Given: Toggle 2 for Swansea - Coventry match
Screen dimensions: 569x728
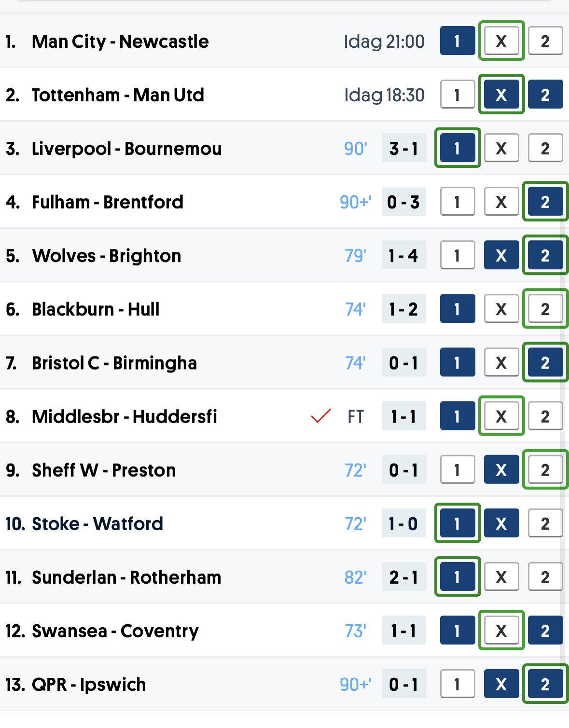Looking at the screenshot, I should (x=545, y=630).
